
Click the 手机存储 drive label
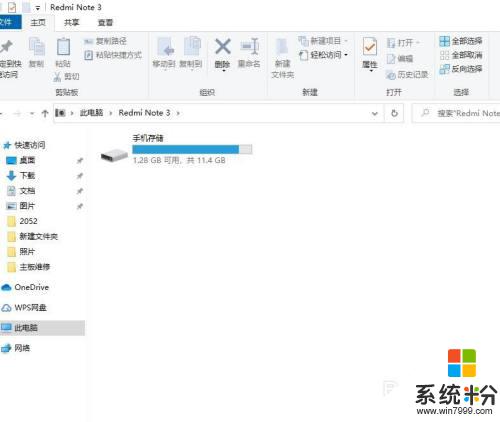[148, 138]
